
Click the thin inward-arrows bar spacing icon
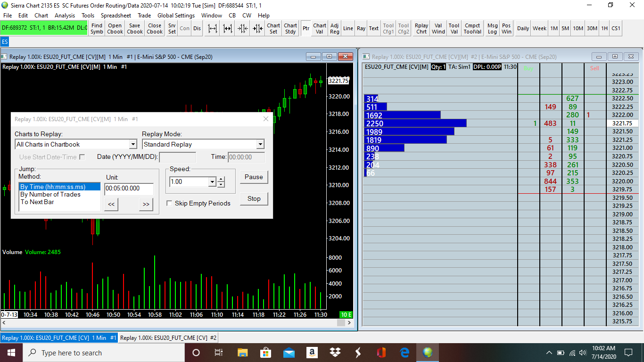(243, 28)
